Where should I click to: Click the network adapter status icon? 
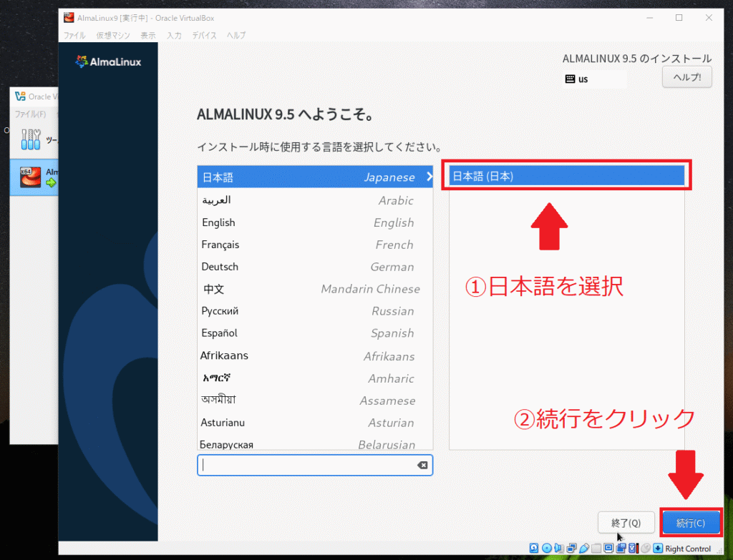pyautogui.click(x=571, y=548)
